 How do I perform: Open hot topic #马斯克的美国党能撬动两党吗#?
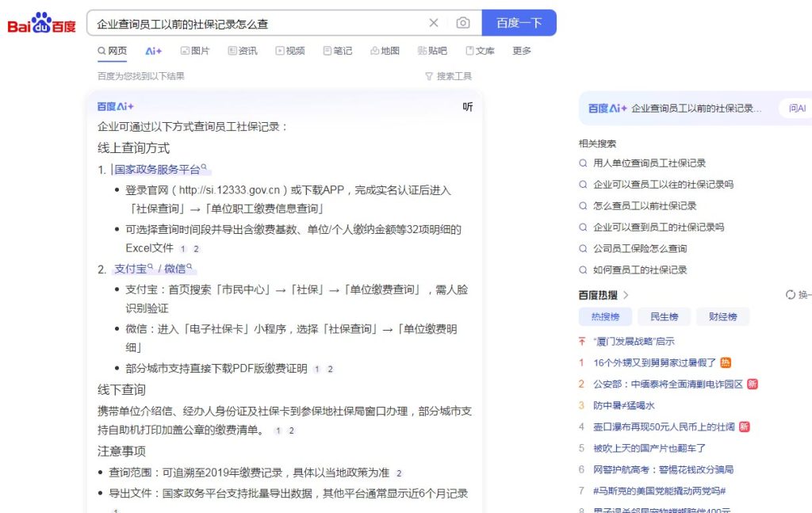(659, 491)
